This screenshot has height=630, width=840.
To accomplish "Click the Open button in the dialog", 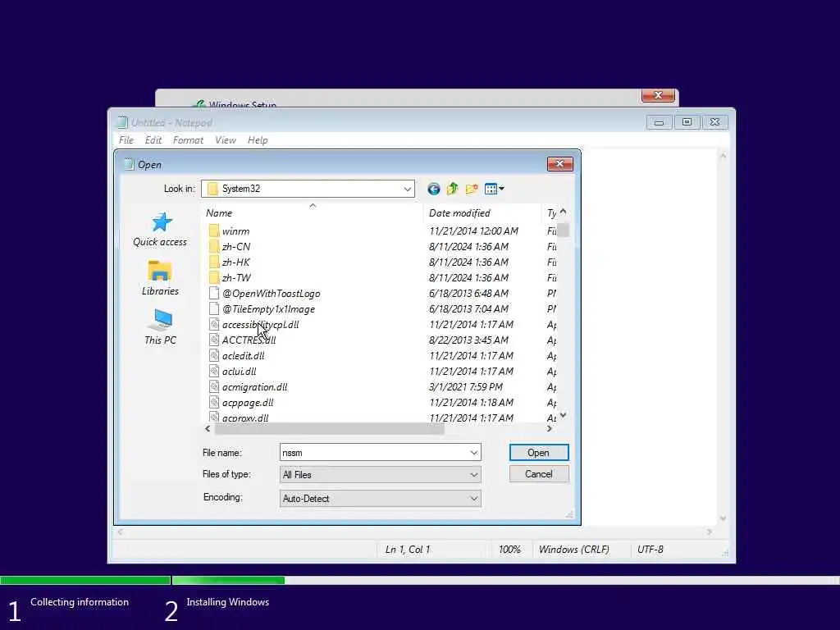I will coord(538,453).
